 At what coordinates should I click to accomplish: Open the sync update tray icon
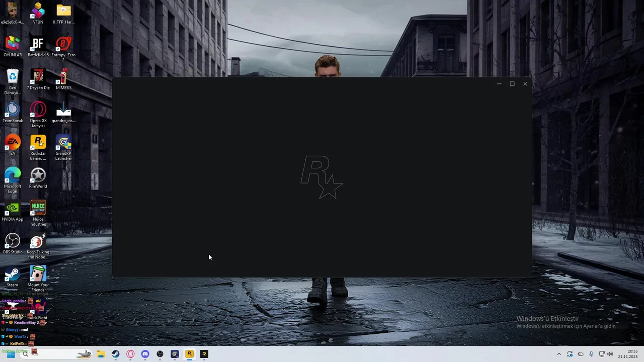[x=570, y=354]
